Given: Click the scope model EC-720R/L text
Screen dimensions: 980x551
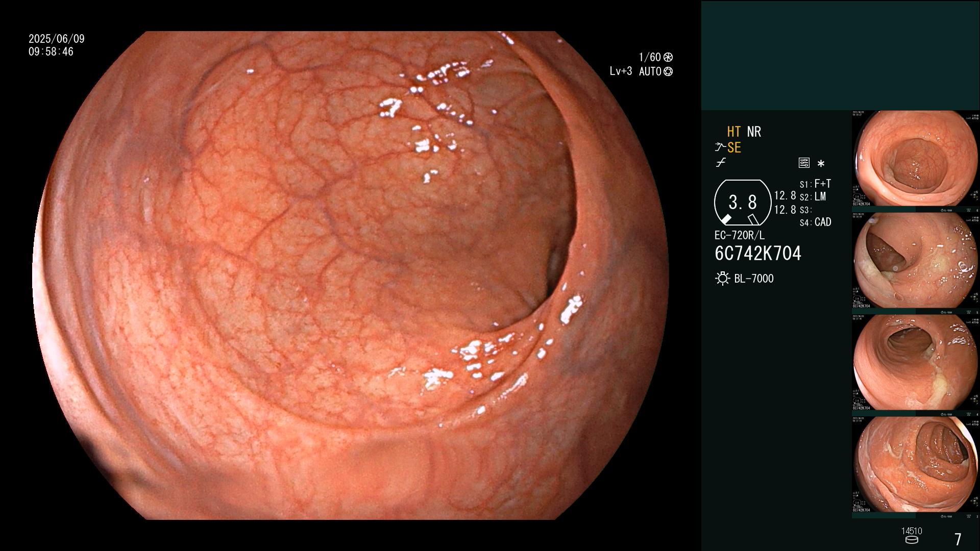Looking at the screenshot, I should [x=740, y=235].
